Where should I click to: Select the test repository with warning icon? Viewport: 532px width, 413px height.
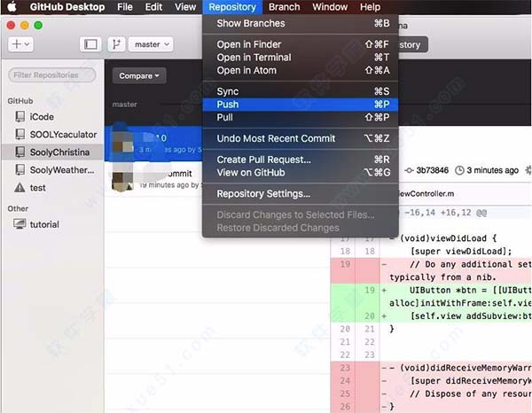[52, 188]
